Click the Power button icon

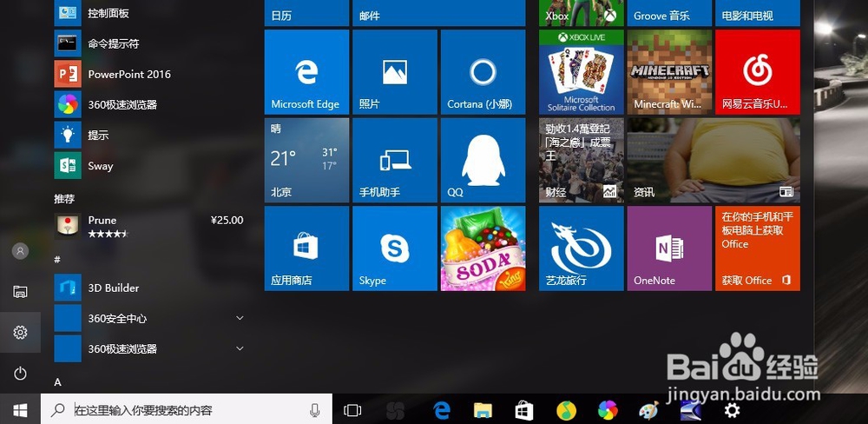point(20,373)
